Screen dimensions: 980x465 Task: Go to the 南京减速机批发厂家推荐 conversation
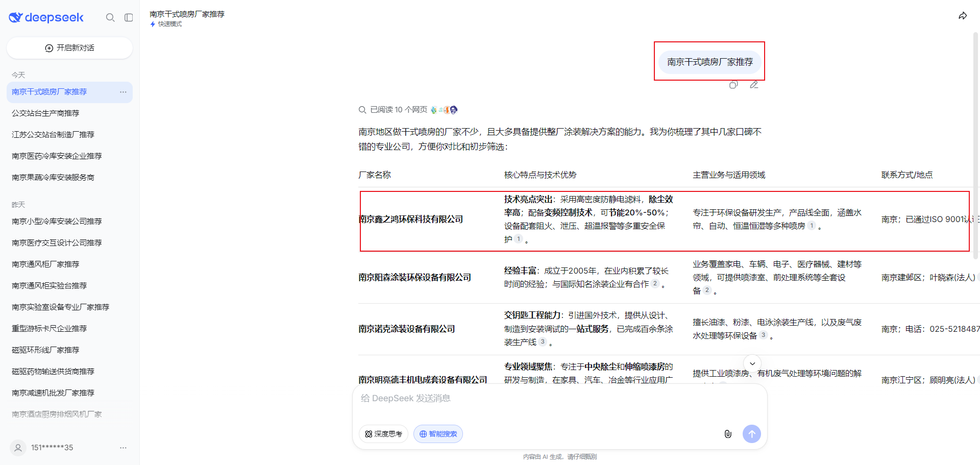(x=69, y=393)
